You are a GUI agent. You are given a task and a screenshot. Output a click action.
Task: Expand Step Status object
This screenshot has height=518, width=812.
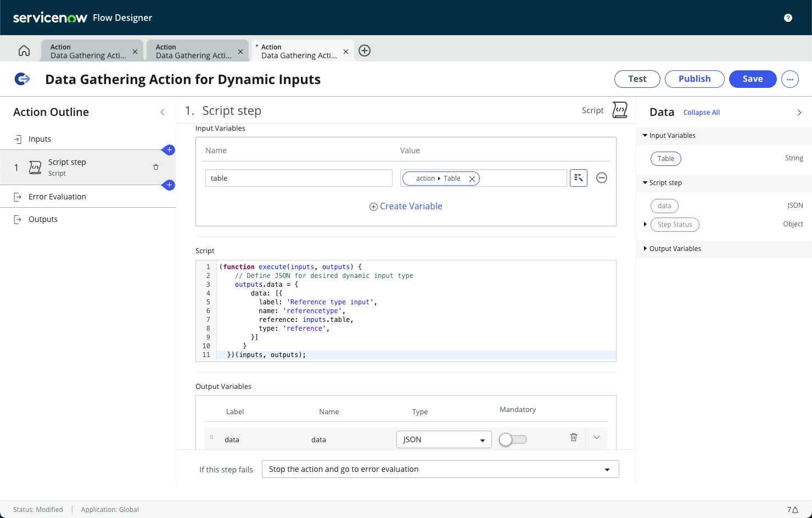(645, 224)
